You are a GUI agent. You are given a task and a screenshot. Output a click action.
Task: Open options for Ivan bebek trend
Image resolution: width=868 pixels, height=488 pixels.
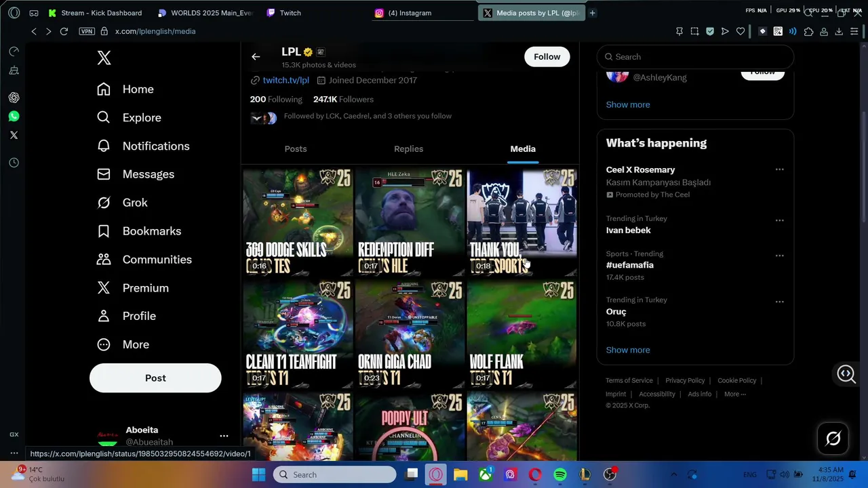(x=779, y=220)
